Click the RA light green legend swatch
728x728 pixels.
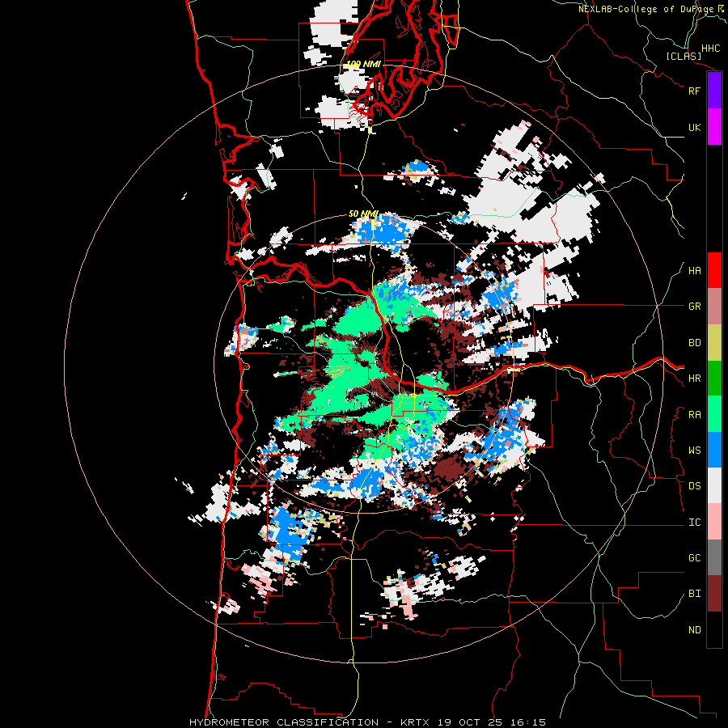tap(714, 414)
